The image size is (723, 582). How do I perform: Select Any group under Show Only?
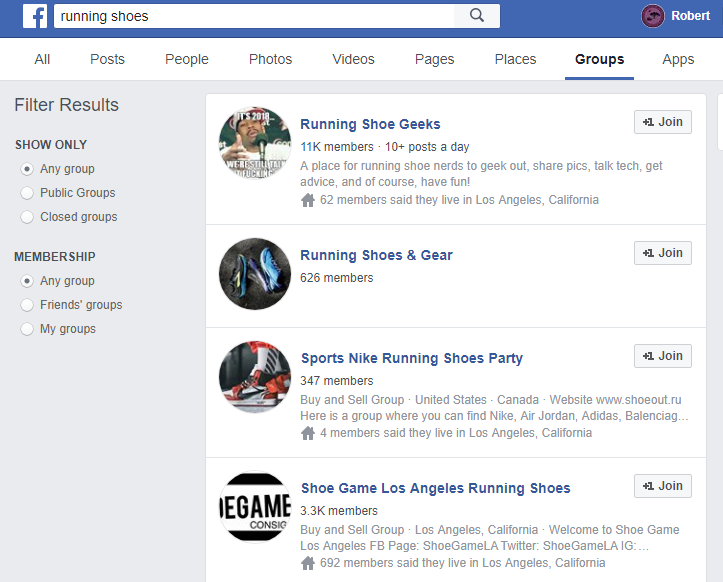27,169
